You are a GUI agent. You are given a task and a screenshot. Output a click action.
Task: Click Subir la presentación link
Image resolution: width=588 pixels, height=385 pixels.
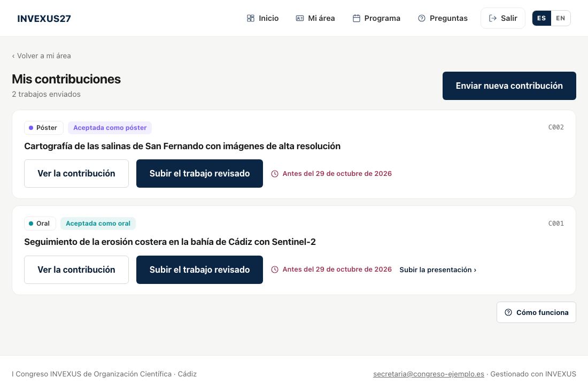tap(438, 269)
